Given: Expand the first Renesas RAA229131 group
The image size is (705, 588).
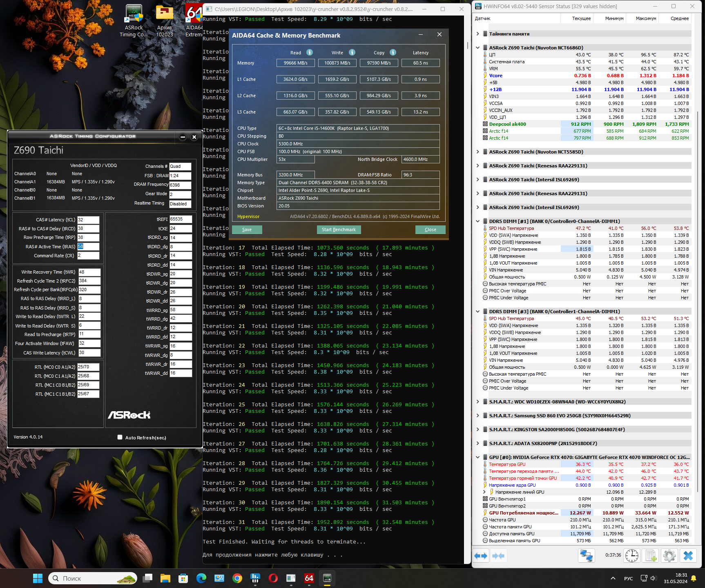Looking at the screenshot, I should (477, 166).
